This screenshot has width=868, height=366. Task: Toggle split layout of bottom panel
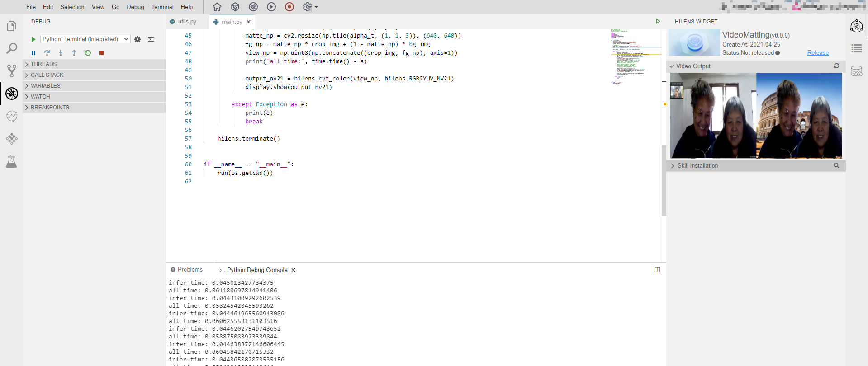point(657,270)
